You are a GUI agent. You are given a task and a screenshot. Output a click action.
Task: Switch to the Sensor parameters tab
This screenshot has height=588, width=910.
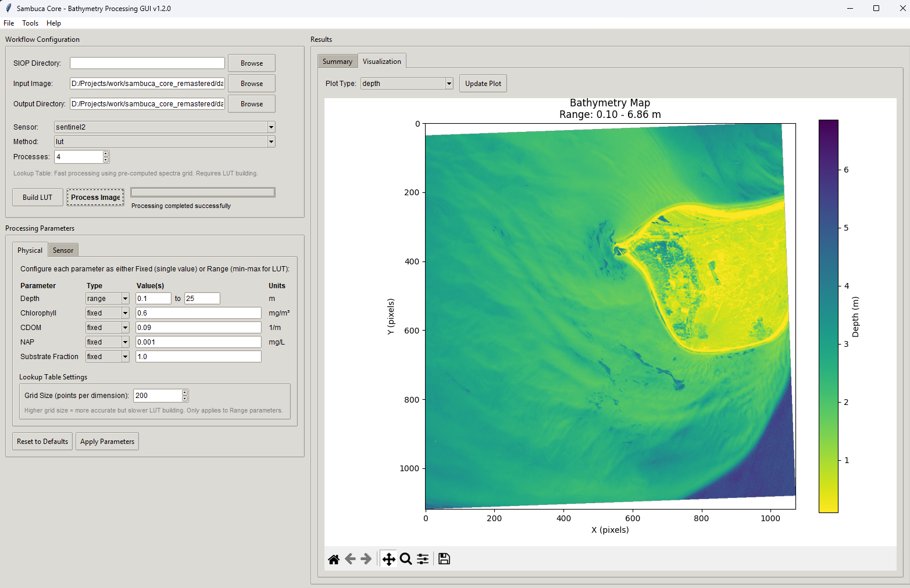[63, 250]
